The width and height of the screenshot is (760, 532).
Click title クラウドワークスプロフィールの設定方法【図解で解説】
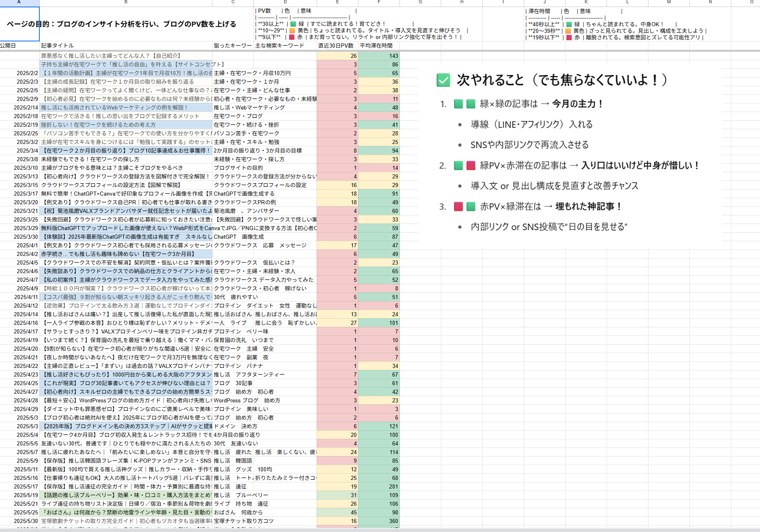click(x=126, y=185)
